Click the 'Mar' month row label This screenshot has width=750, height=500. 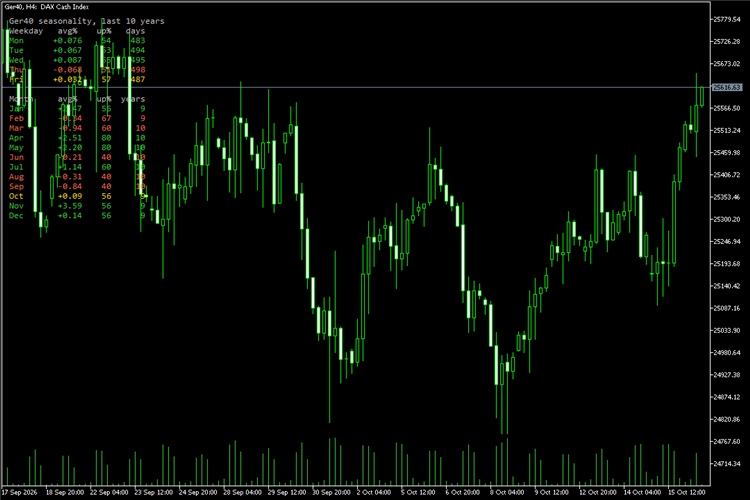coord(16,128)
